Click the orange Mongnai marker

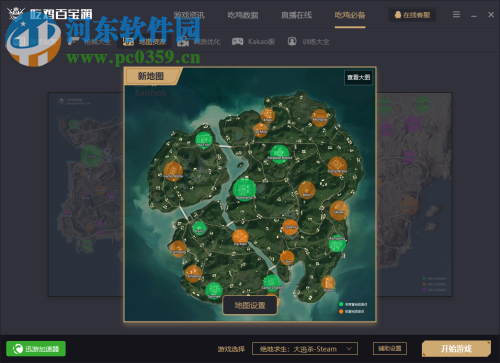320,118
